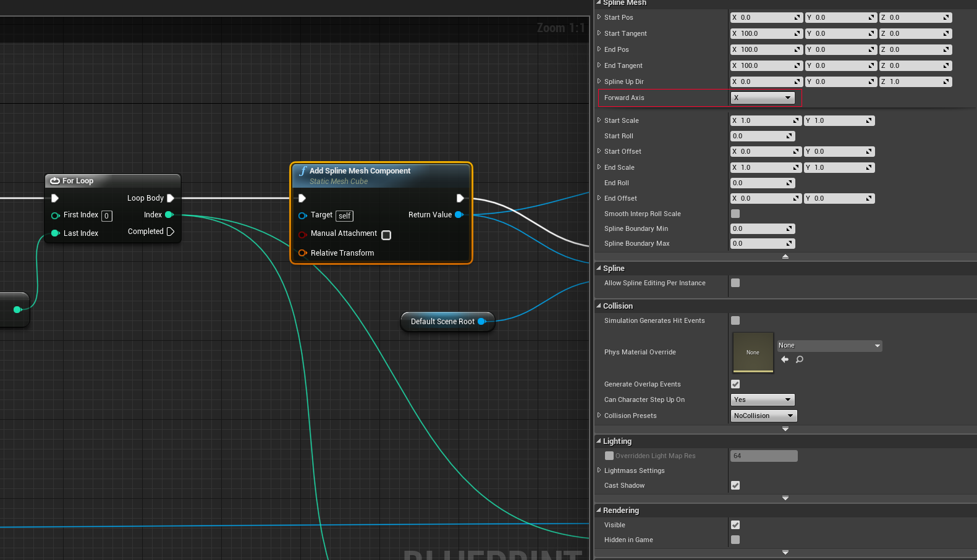Screen dimensions: 977x560
Task: Click Add Spline Mesh Component output exec pin
Action: [x=460, y=198]
